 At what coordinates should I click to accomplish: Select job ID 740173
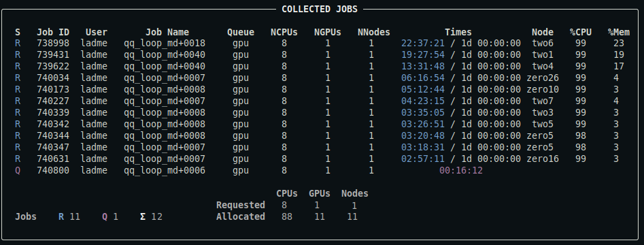coord(53,89)
